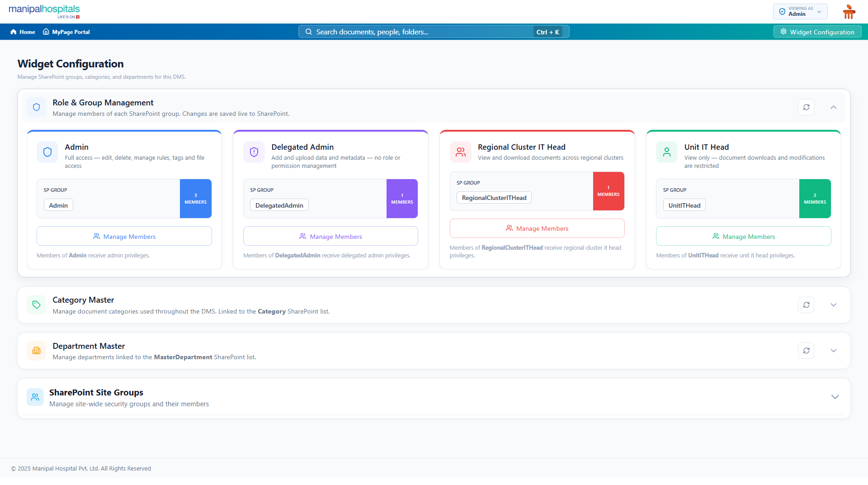The image size is (868, 485).
Task: Go to Home in the navigation bar
Action: [23, 32]
